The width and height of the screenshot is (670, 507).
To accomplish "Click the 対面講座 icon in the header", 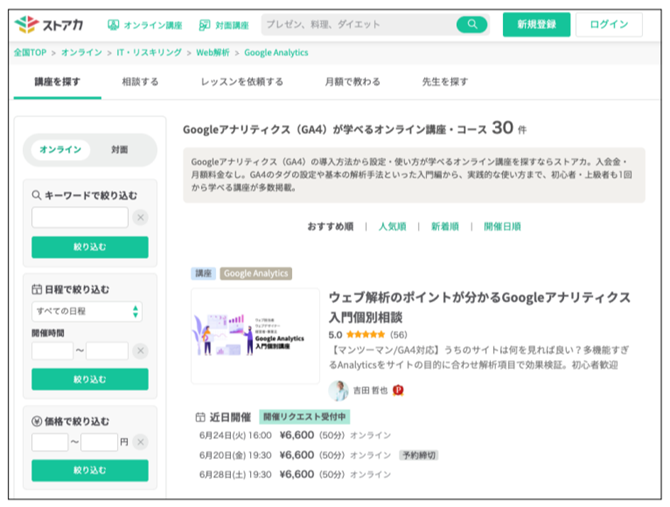I will point(204,25).
